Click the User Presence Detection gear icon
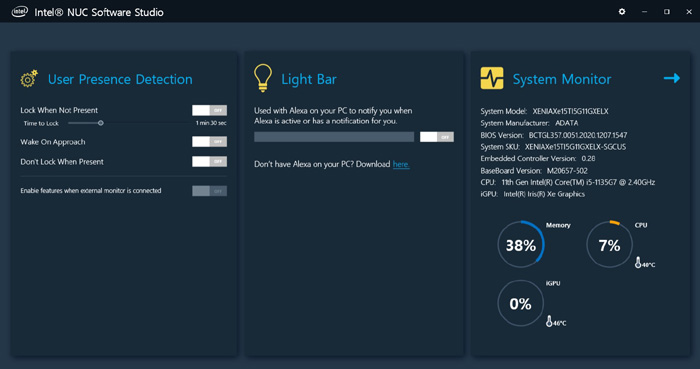The width and height of the screenshot is (700, 369). click(x=29, y=79)
